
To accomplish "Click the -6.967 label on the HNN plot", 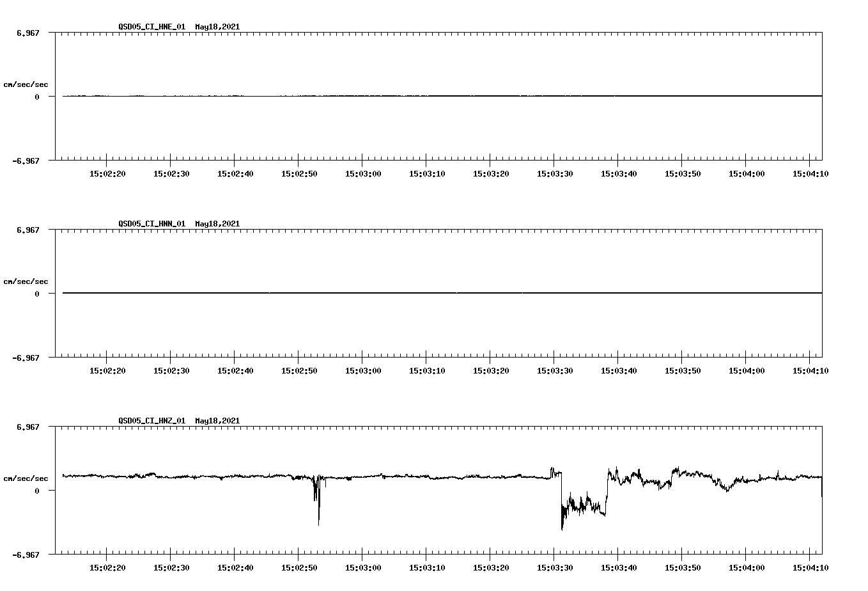I will click(27, 358).
